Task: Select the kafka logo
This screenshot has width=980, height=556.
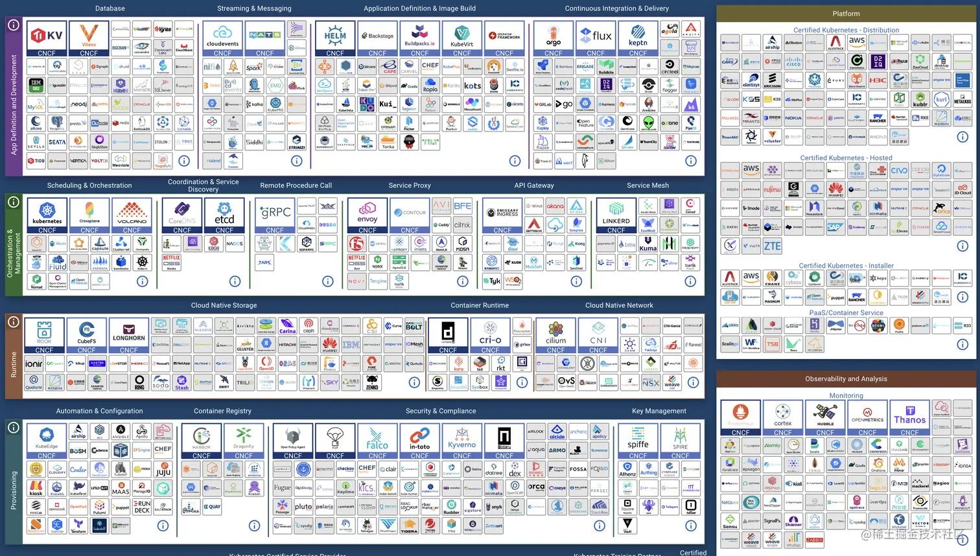Action: tap(254, 104)
